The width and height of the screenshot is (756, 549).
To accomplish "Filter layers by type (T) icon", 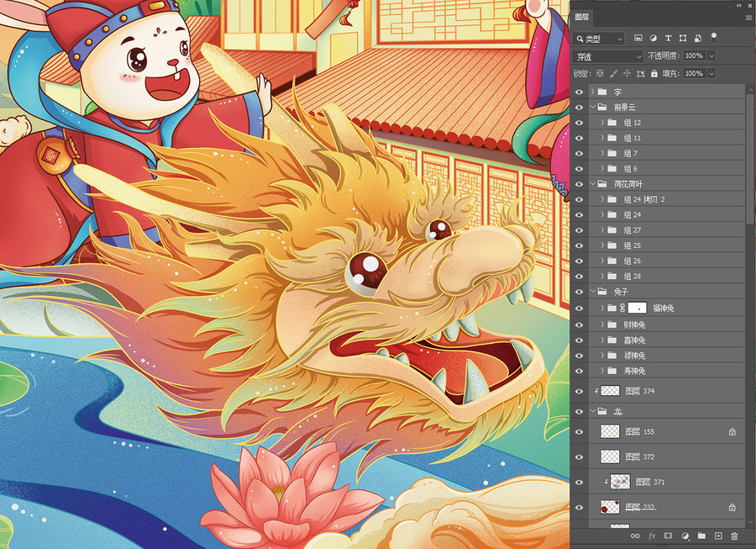I will point(668,38).
